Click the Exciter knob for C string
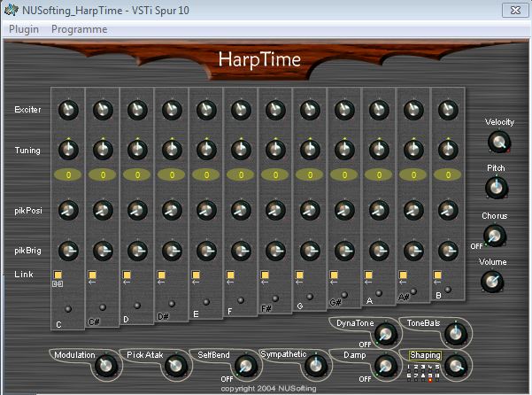This screenshot has width=532, height=395. tap(68, 110)
